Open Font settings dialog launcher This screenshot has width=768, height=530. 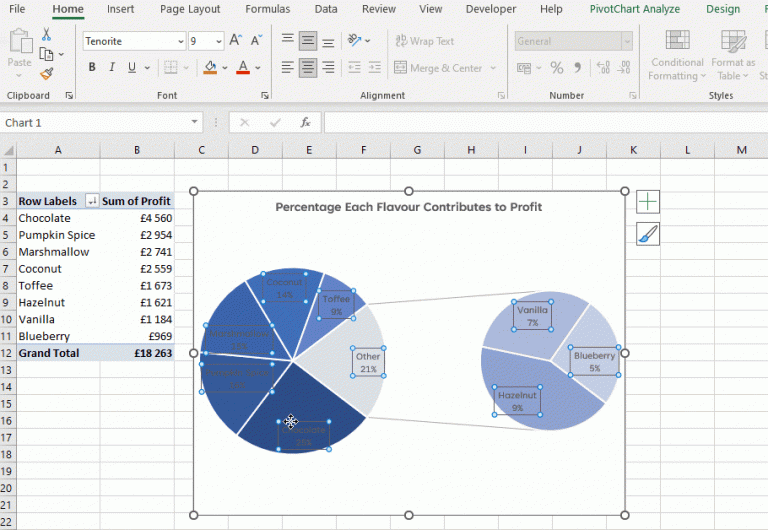pyautogui.click(x=264, y=96)
